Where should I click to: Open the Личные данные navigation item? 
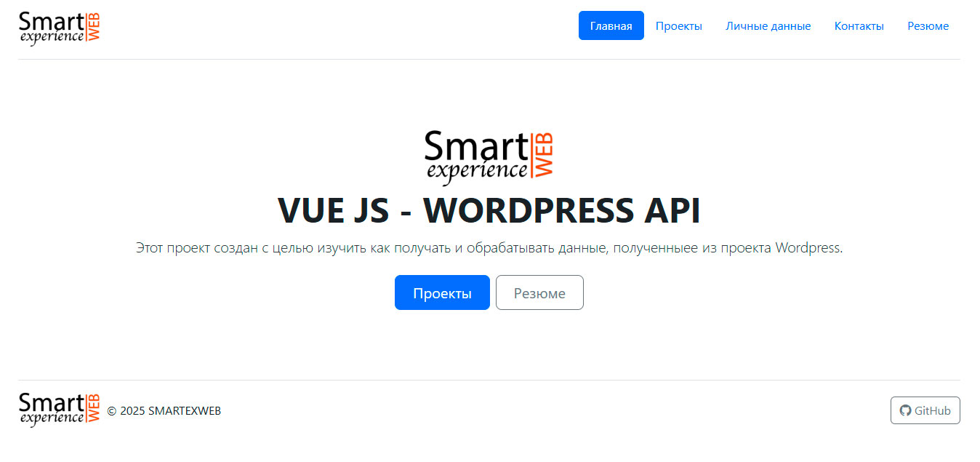pos(768,26)
